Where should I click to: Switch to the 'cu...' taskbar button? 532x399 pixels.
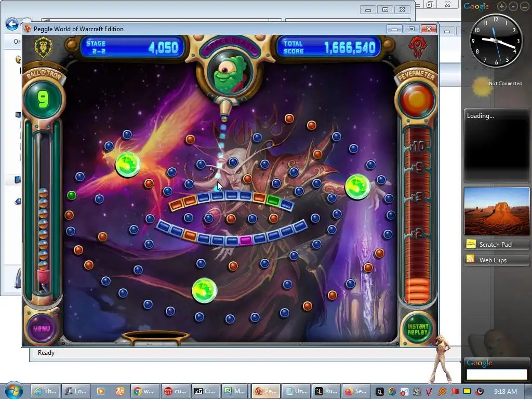coord(175,391)
